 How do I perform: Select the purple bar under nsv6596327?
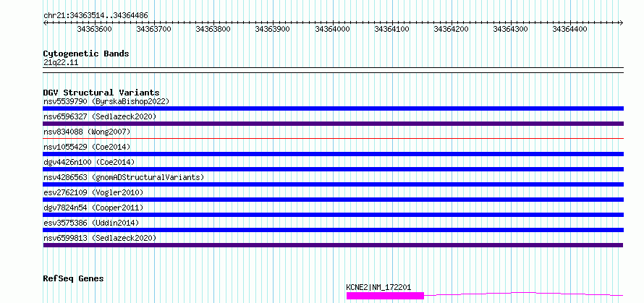(333, 124)
